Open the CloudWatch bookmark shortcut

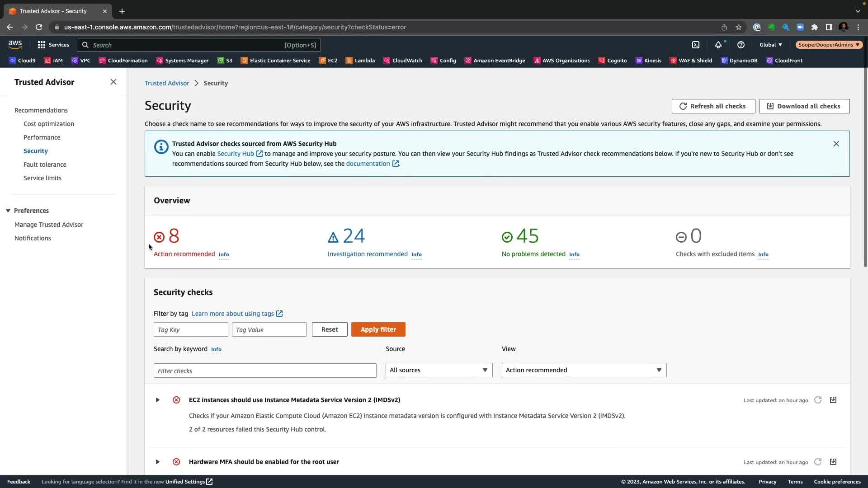(402, 61)
